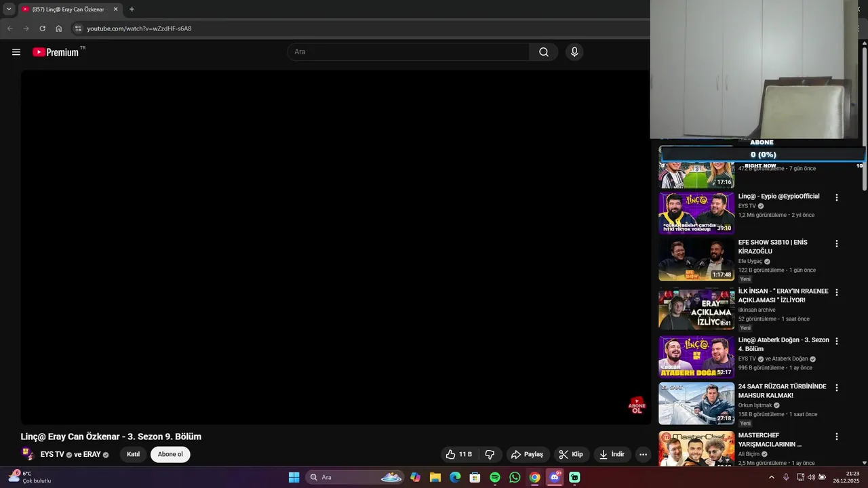Open Microsoft Store from taskbar
The width and height of the screenshot is (868, 488).
pos(475,477)
